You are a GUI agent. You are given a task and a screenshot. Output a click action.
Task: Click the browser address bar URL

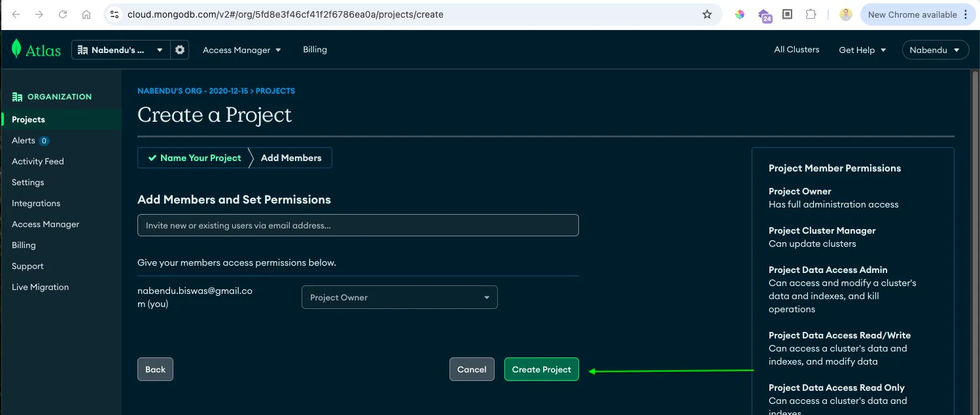[x=285, y=14]
